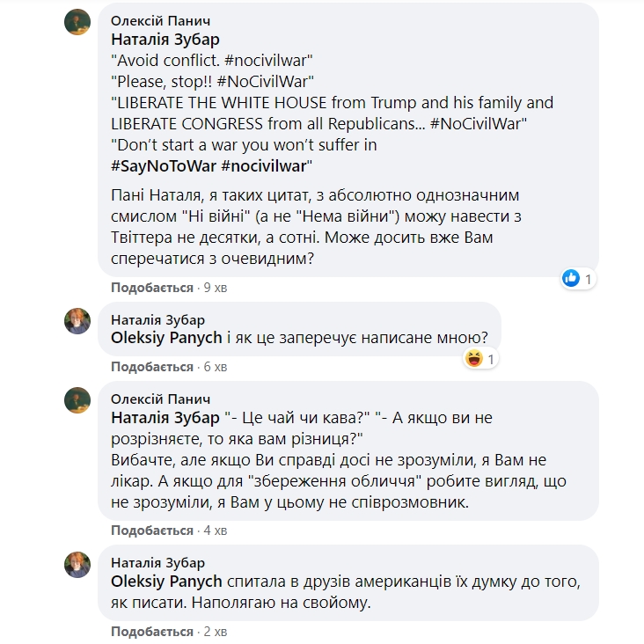The image size is (644, 644).
Task: Click the laughing emoji reaction icon
Action: click(473, 358)
